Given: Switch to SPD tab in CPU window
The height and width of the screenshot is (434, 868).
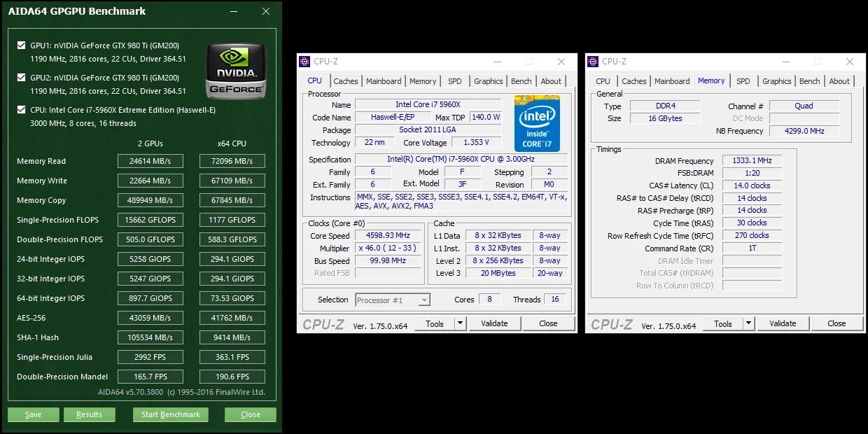Looking at the screenshot, I should tap(455, 81).
